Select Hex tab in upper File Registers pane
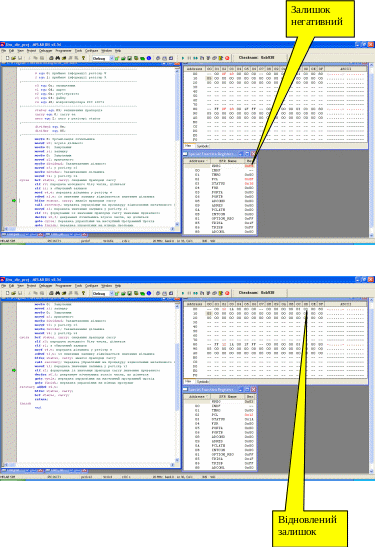 click(188, 146)
